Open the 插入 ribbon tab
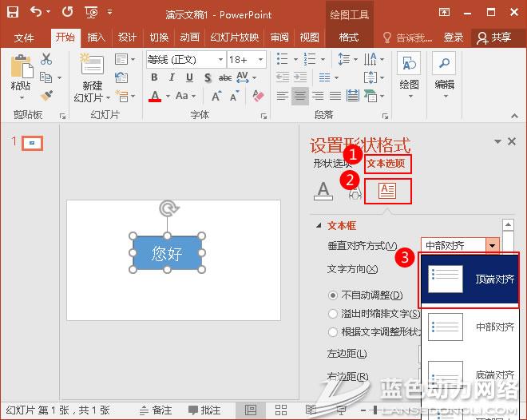Viewport: 527px width, 420px height. coord(96,38)
